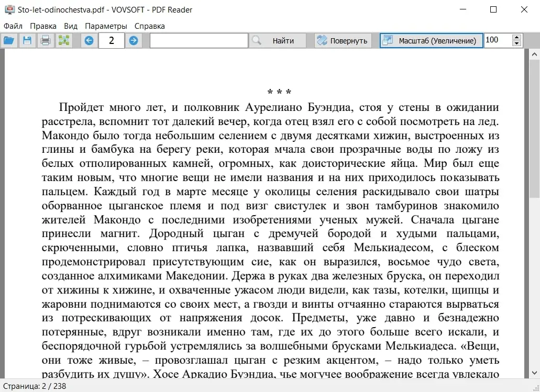Click the VOVSOFT app icon in title bar
The height and width of the screenshot is (392, 540).
[9, 9]
